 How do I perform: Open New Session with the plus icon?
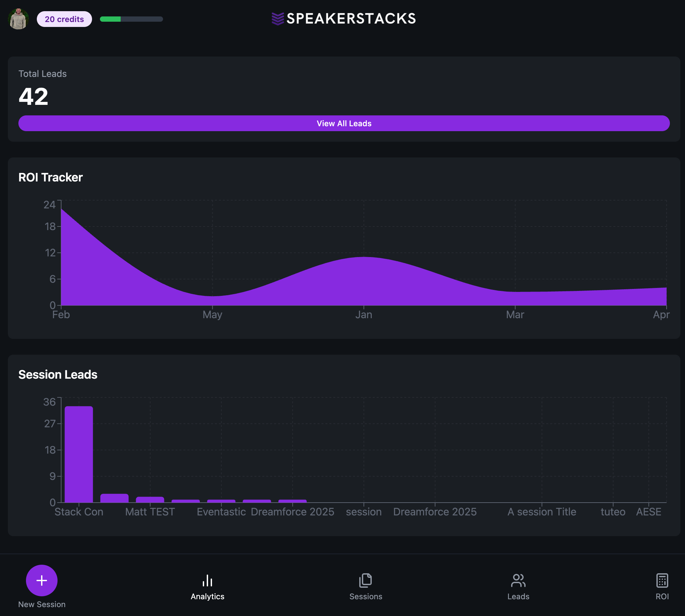click(x=41, y=580)
